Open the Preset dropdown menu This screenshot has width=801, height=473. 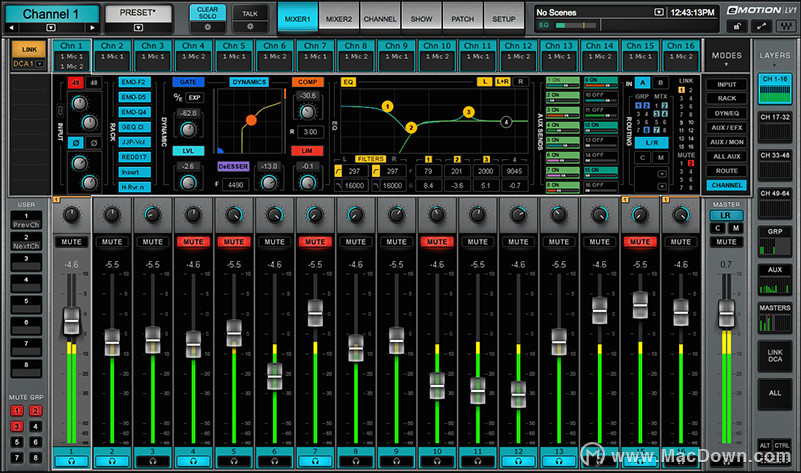pos(138,28)
